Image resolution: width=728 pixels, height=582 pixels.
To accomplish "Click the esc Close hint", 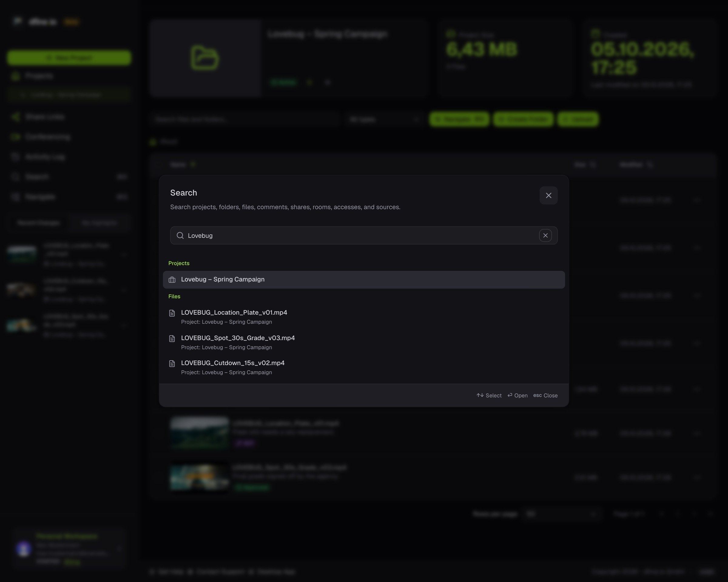I will tap(545, 395).
